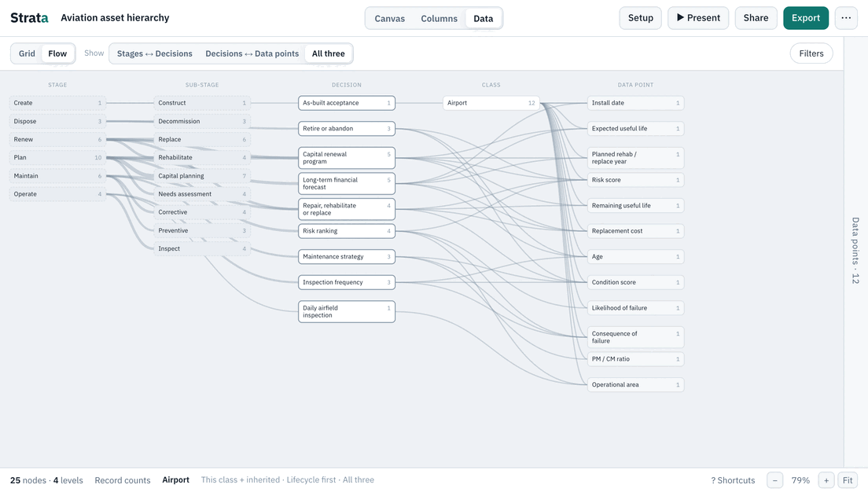Click the 79% zoom level
The image size is (868, 492).
(x=800, y=480)
